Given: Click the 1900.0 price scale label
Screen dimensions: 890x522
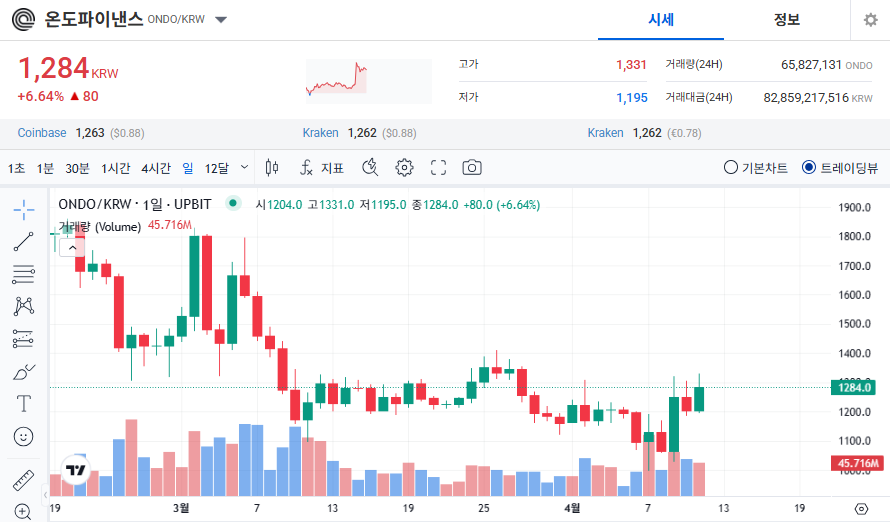Looking at the screenshot, I should [x=854, y=208].
